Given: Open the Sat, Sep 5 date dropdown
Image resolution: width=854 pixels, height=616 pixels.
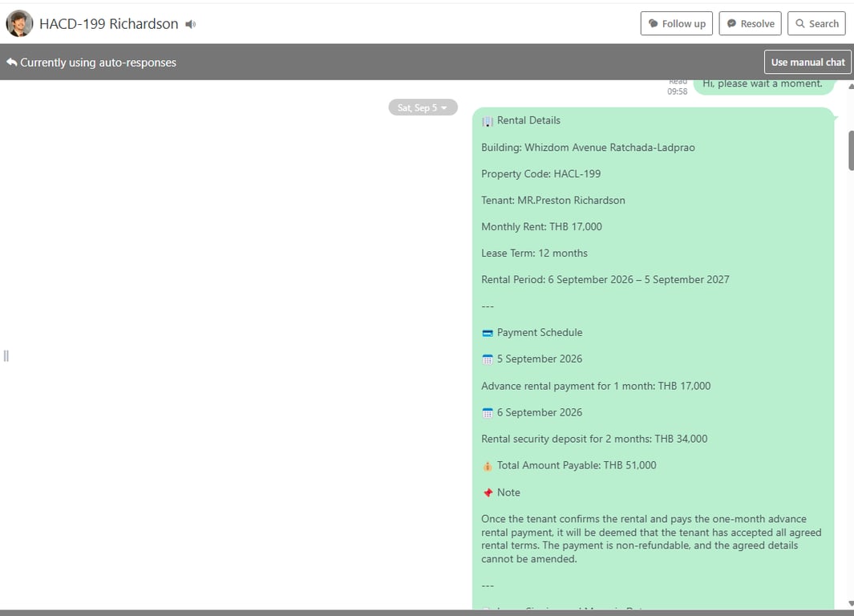Looking at the screenshot, I should [x=423, y=107].
